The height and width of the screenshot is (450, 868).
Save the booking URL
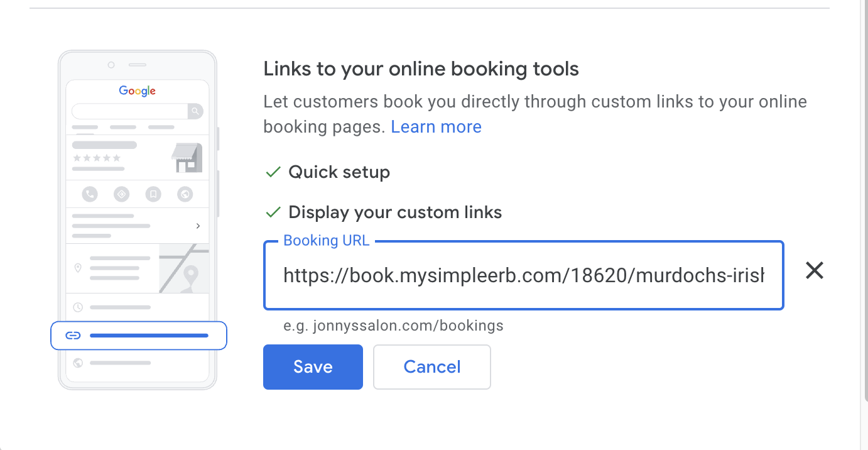coord(313,367)
